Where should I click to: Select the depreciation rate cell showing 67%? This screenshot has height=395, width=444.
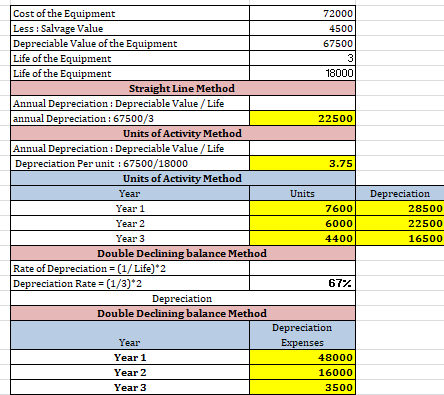(302, 283)
